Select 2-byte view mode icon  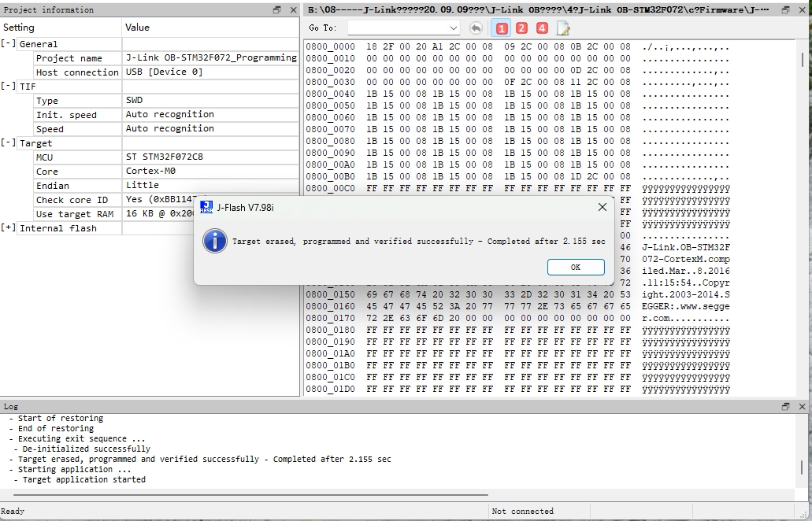pyautogui.click(x=521, y=28)
